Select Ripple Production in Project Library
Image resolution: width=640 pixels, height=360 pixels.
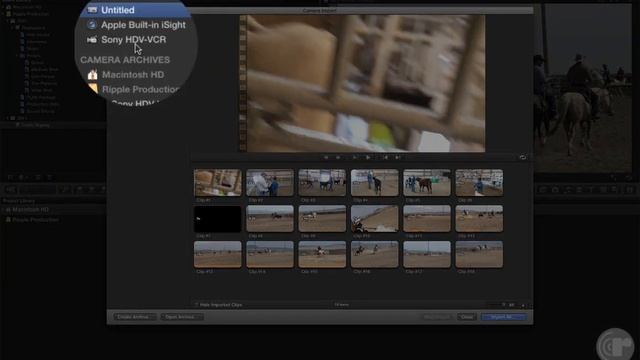click(36, 220)
